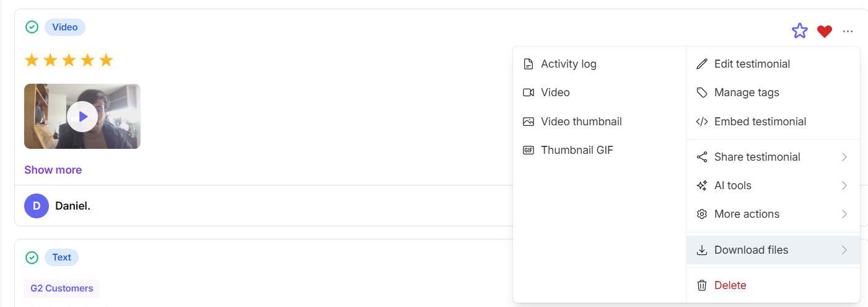Click the green approved check on Text card

32,257
